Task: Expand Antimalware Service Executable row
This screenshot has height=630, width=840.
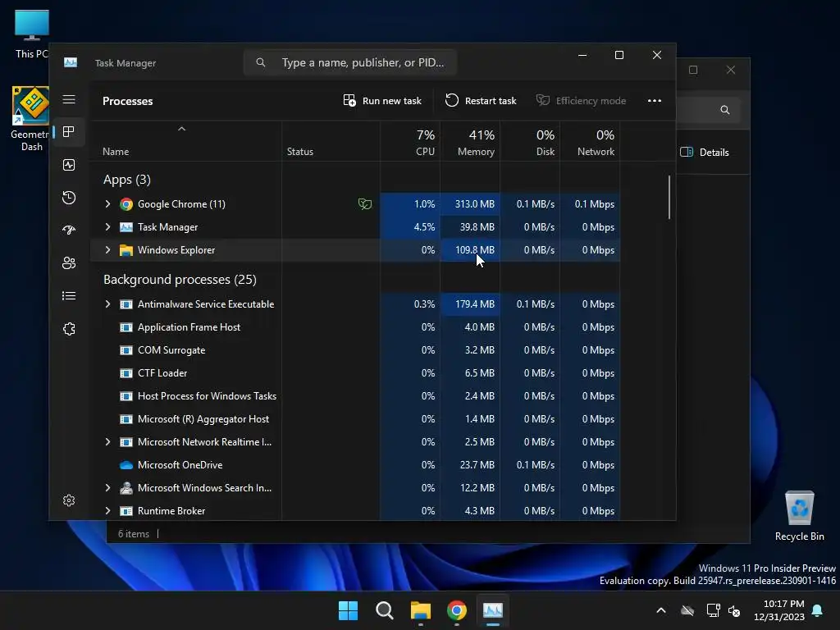Action: 107,304
